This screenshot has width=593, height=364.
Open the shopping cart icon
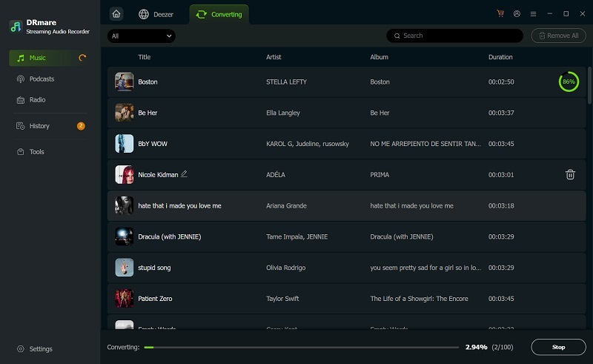click(500, 13)
